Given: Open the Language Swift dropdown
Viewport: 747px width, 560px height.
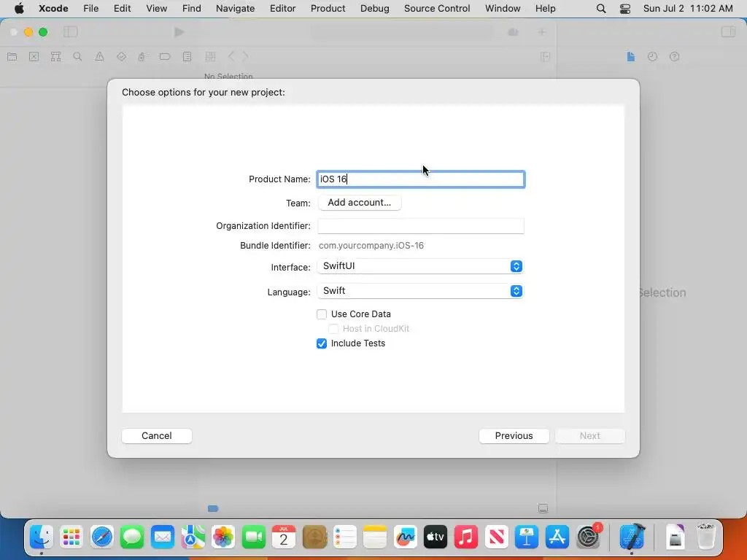Looking at the screenshot, I should [x=420, y=291].
